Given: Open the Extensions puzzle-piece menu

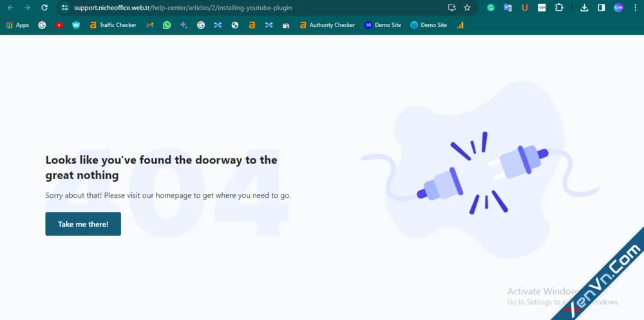Looking at the screenshot, I should [558, 8].
